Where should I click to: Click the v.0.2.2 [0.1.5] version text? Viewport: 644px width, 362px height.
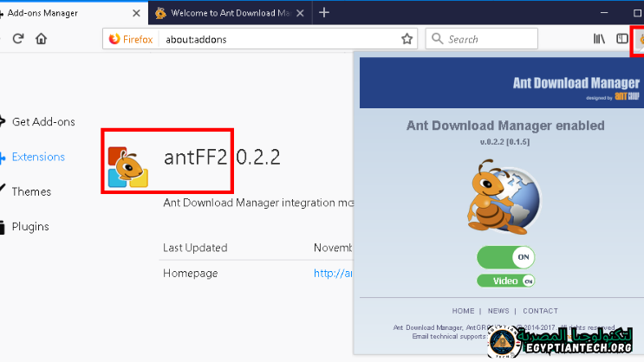click(x=504, y=142)
